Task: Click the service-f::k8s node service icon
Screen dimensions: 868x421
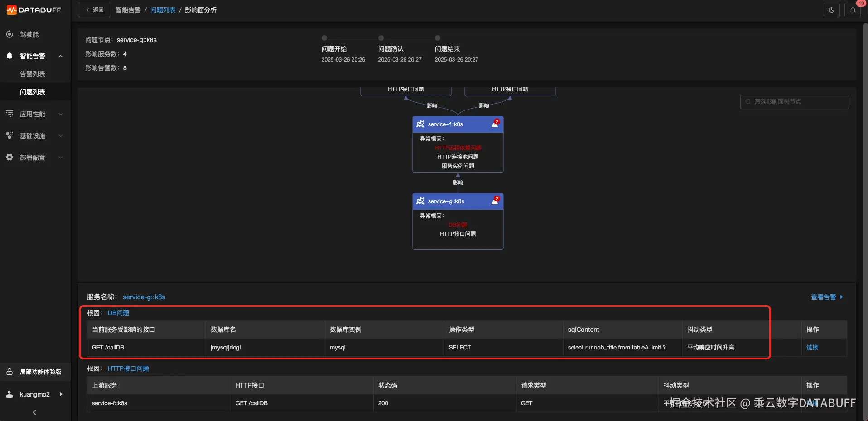Action: pyautogui.click(x=420, y=124)
